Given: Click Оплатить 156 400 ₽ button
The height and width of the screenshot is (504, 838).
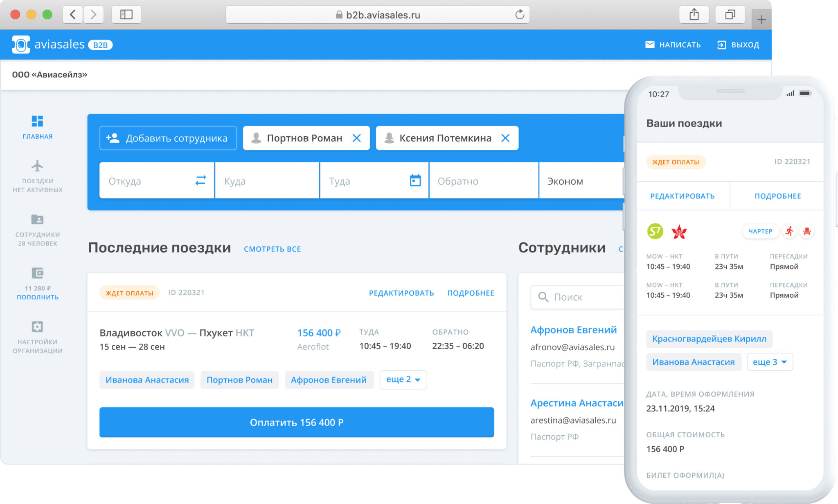Looking at the screenshot, I should pos(297,422).
